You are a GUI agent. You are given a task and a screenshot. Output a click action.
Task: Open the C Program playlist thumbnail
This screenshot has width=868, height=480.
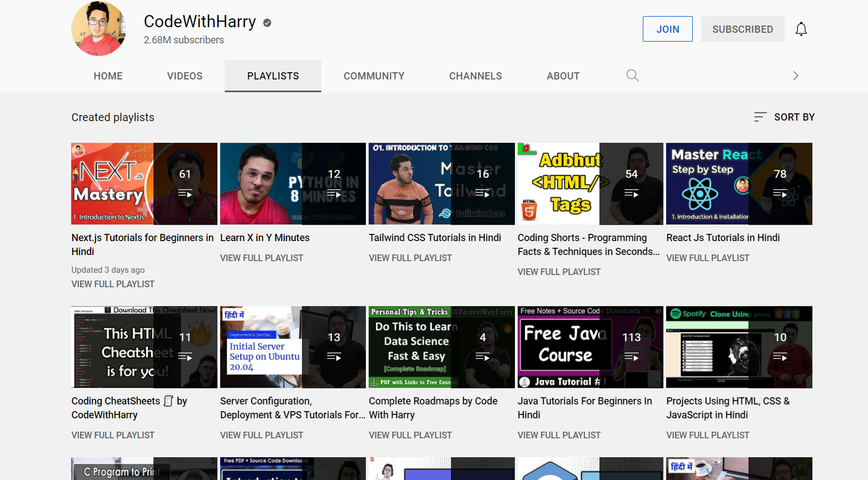click(144, 469)
